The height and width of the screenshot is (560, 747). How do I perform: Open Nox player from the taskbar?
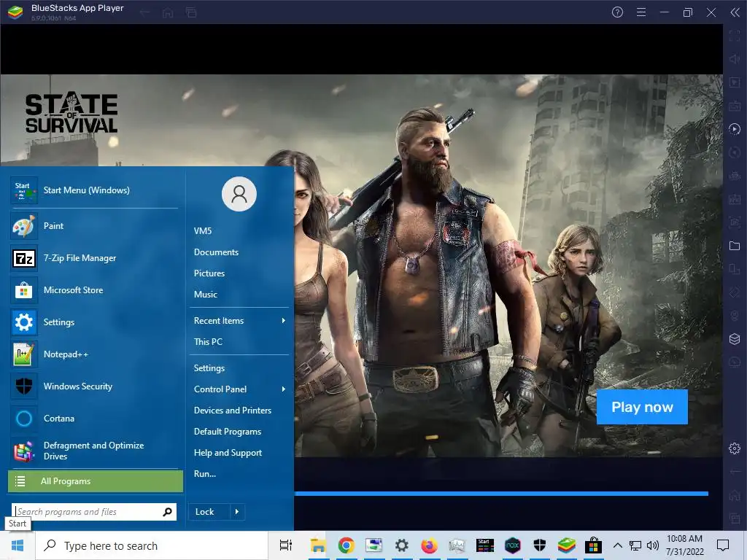[512, 545]
